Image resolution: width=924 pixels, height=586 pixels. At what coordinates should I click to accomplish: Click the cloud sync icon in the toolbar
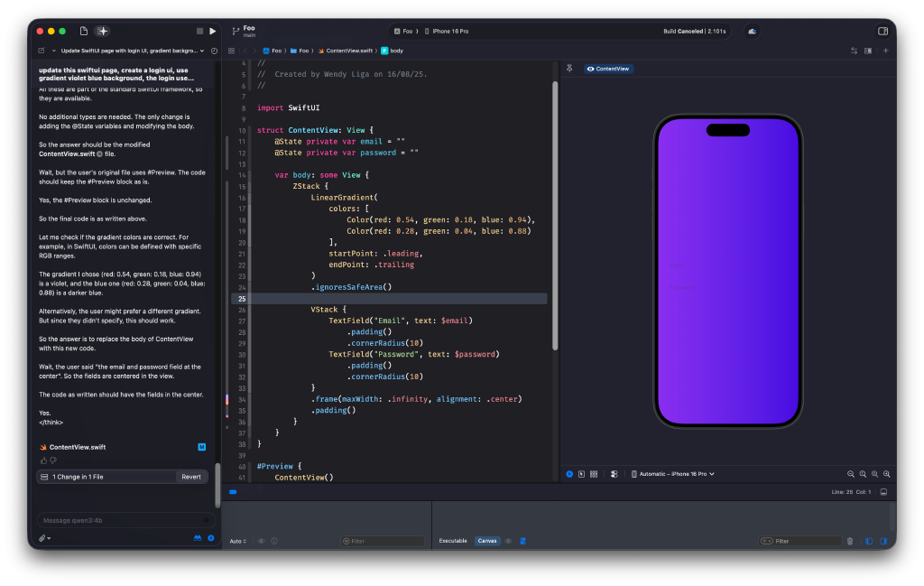pos(752,30)
